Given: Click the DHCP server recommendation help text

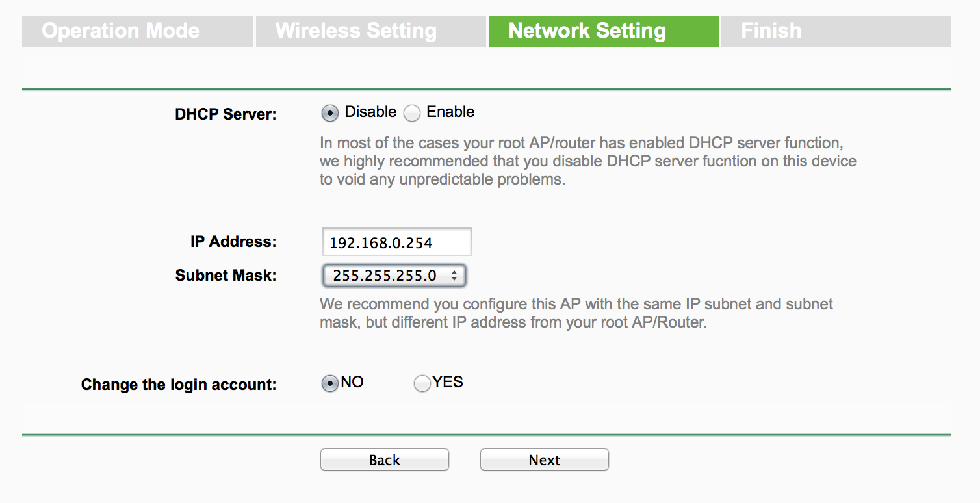Looking at the screenshot, I should (x=588, y=161).
